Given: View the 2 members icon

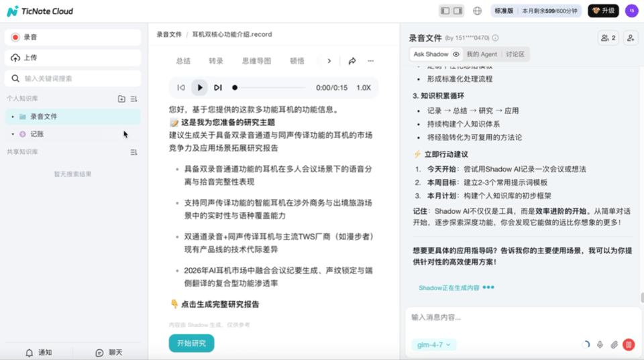Looking at the screenshot, I should pos(608,38).
